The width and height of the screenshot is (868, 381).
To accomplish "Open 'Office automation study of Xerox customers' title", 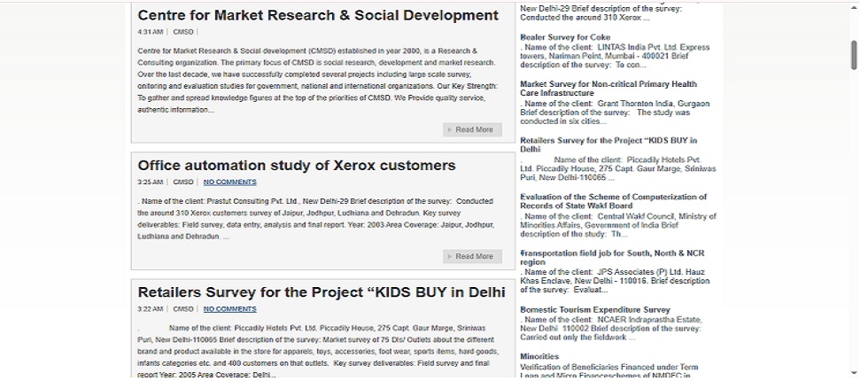I will click(x=297, y=166).
